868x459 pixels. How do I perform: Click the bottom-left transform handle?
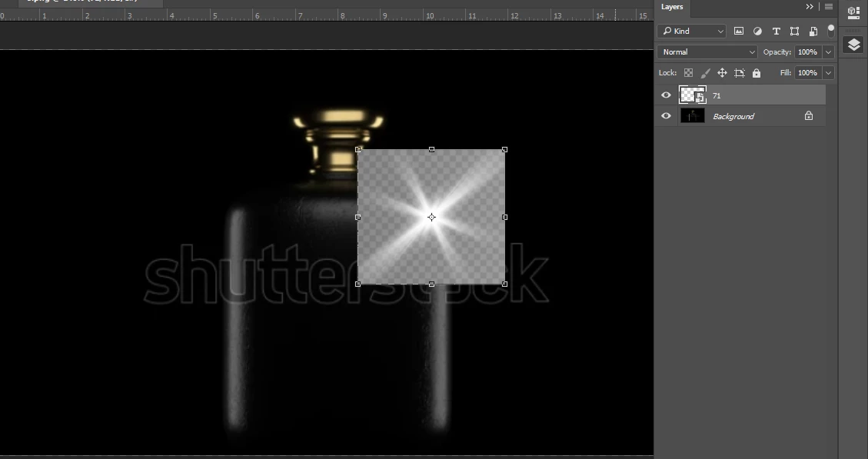[358, 284]
